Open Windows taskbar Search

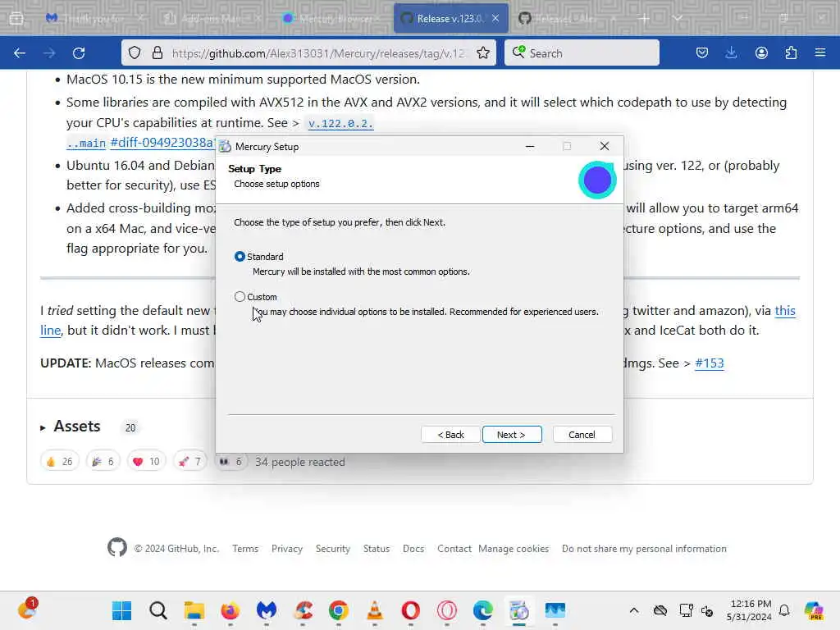(158, 610)
